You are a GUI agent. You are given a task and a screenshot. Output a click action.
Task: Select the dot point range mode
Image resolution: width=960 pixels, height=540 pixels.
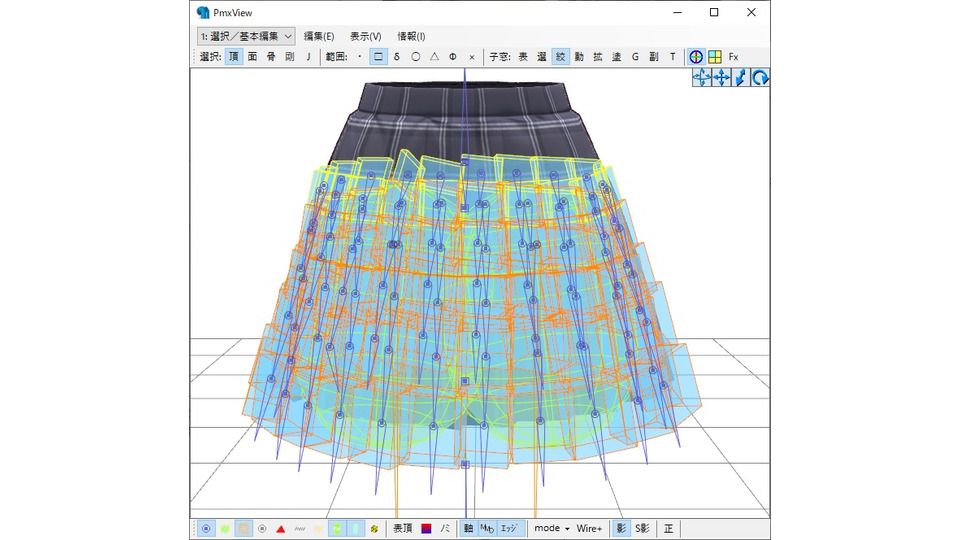359,57
